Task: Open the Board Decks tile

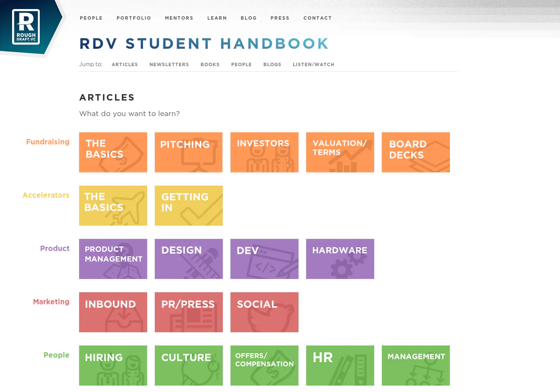Action: point(416,152)
